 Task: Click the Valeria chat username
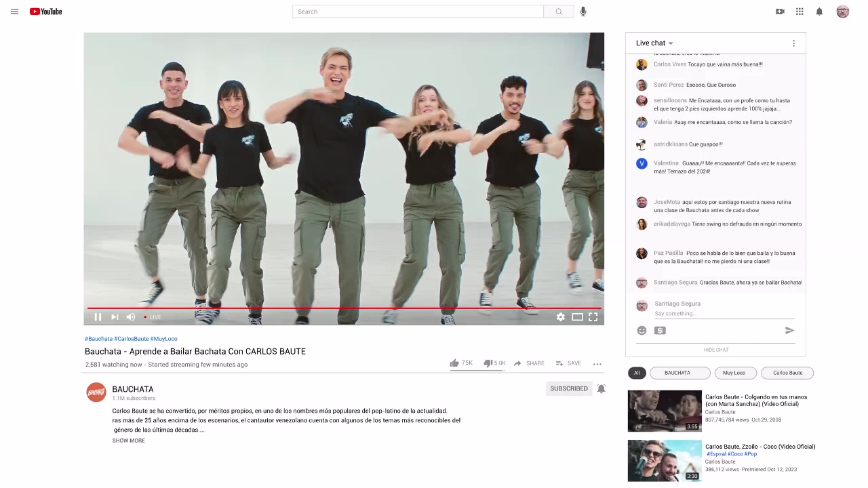[663, 123]
